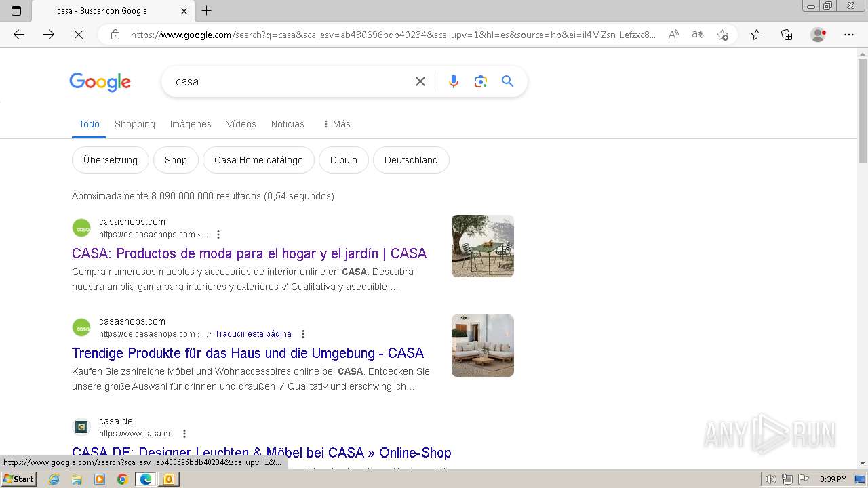Open Edge Settings and more menu
The image size is (868, 488).
point(849,35)
